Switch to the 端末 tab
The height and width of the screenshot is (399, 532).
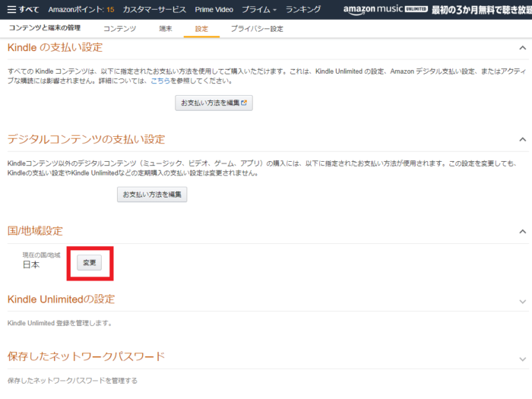click(x=166, y=29)
